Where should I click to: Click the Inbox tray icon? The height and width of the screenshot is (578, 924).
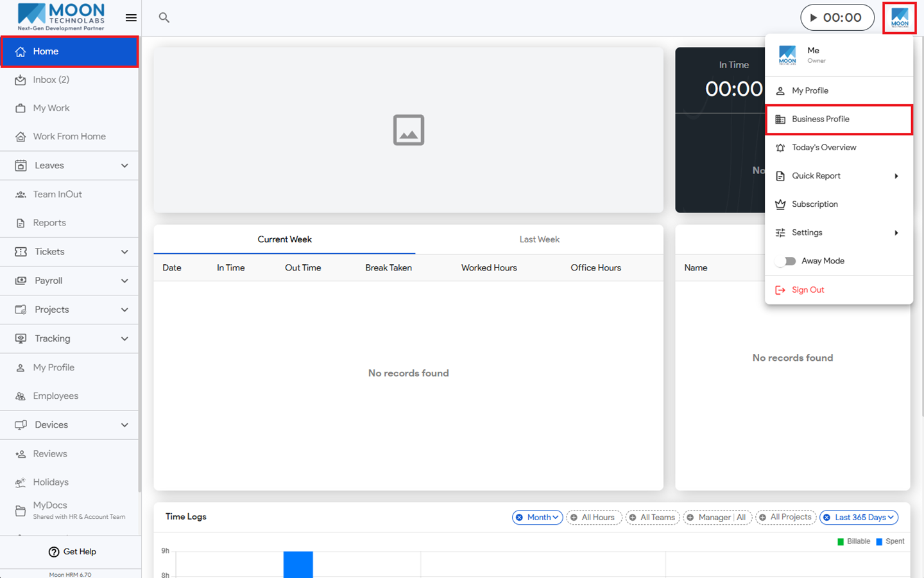pos(21,80)
